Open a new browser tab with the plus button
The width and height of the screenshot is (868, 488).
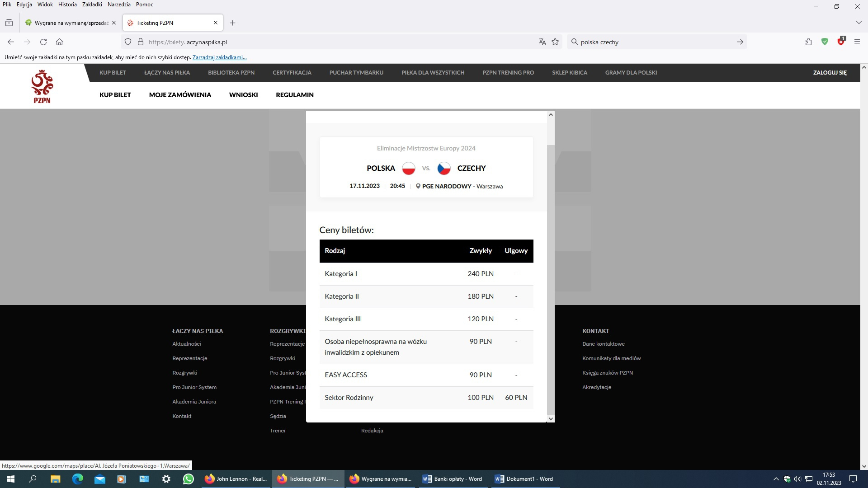click(232, 23)
